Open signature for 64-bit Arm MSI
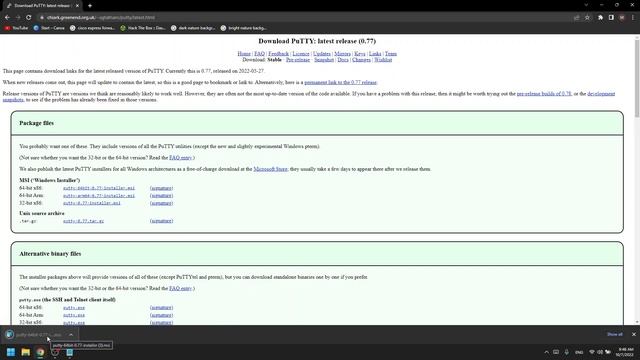The image size is (640, 360). 161,196
